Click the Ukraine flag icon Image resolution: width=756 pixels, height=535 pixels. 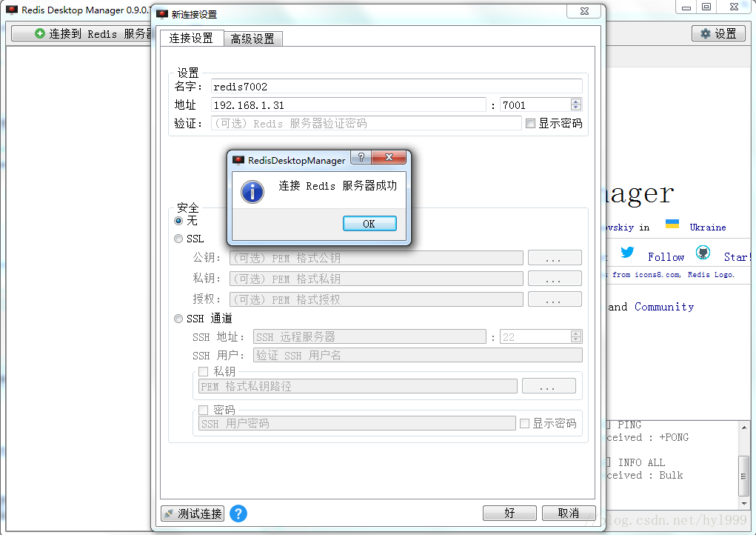672,226
